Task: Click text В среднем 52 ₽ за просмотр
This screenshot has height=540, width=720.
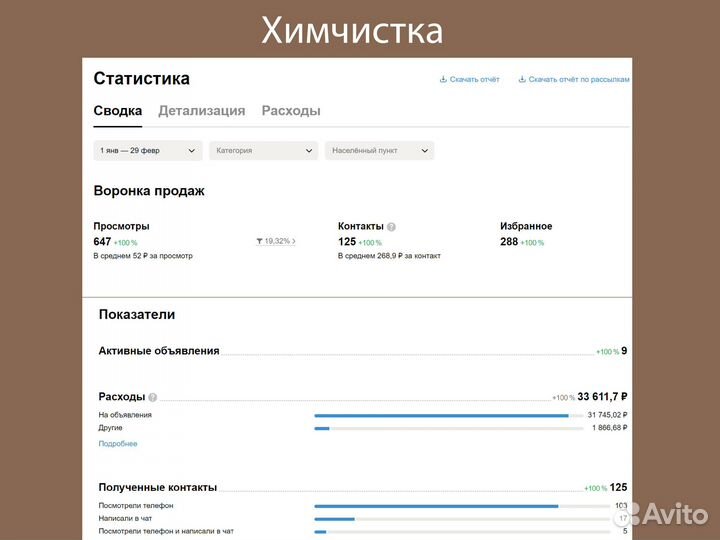Action: 143,256
